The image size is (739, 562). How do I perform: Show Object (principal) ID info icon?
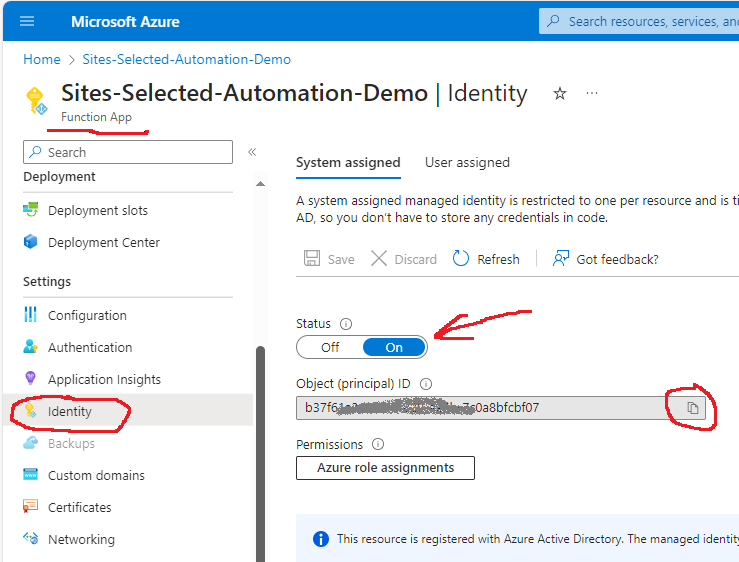(426, 384)
